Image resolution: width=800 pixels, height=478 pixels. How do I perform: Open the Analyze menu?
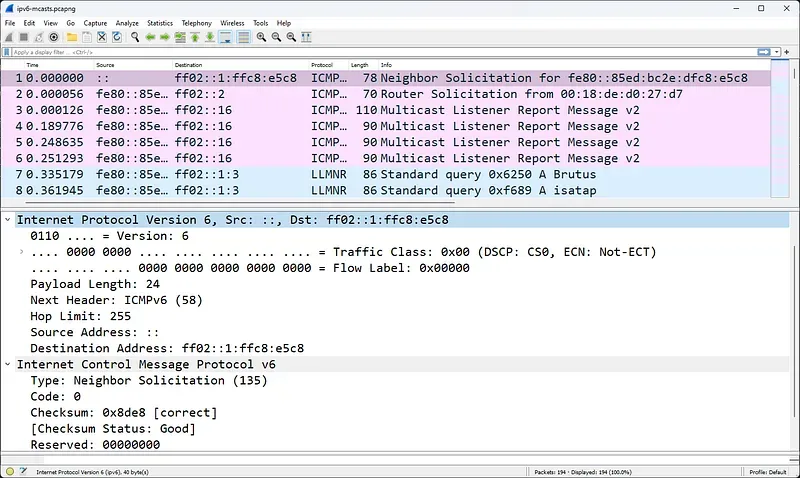tap(127, 23)
